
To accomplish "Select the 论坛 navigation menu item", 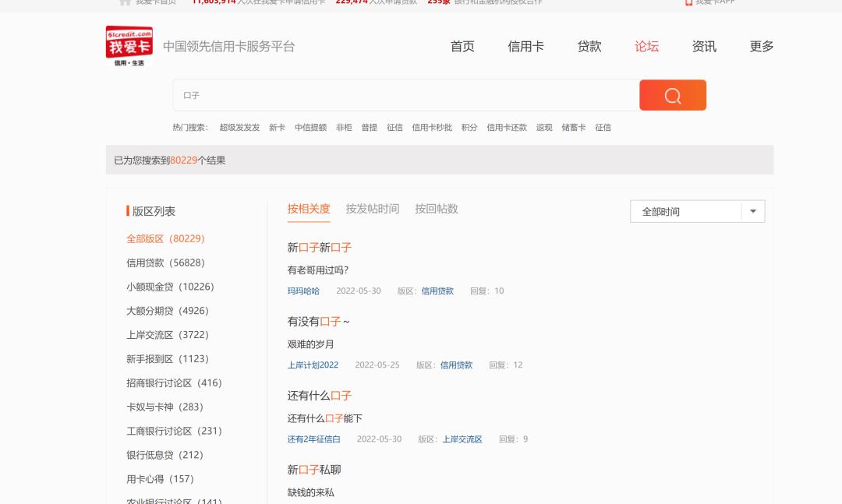I will (x=646, y=47).
